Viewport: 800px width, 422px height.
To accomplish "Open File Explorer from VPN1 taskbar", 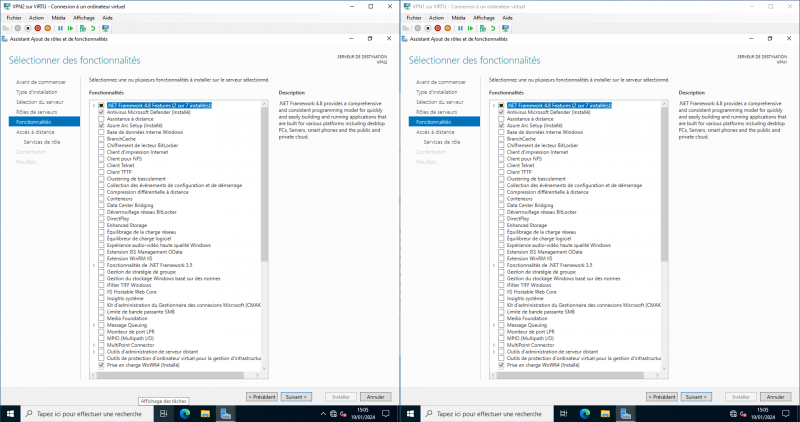I will pos(605,414).
